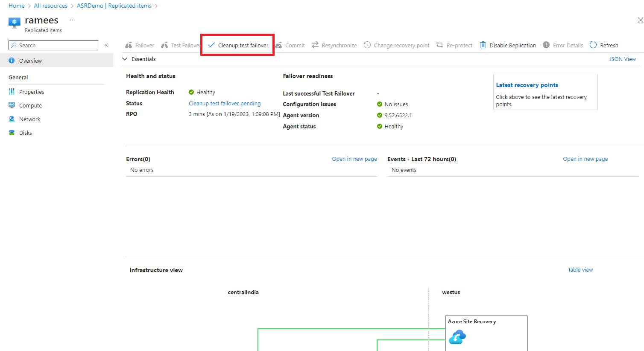This screenshot has height=351, width=644.
Task: Click the Change recovery point clock icon
Action: (x=367, y=45)
